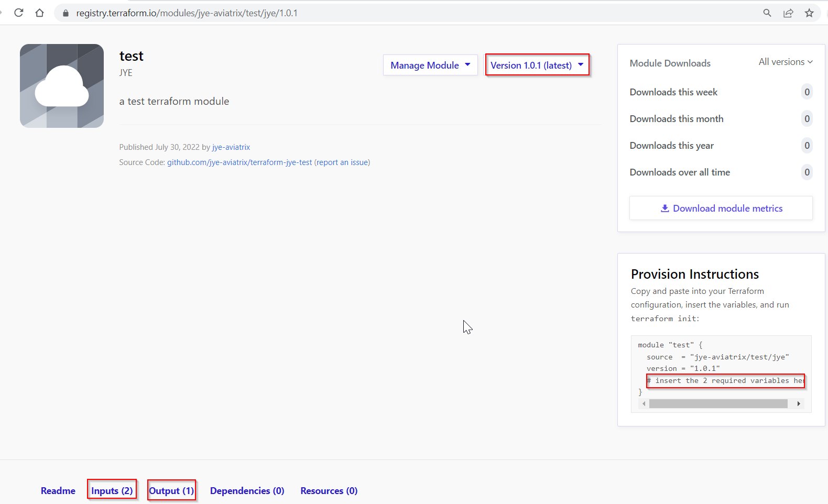Switch to the Output (1) tab
Viewport: 828px width, 504px height.
coord(171,491)
